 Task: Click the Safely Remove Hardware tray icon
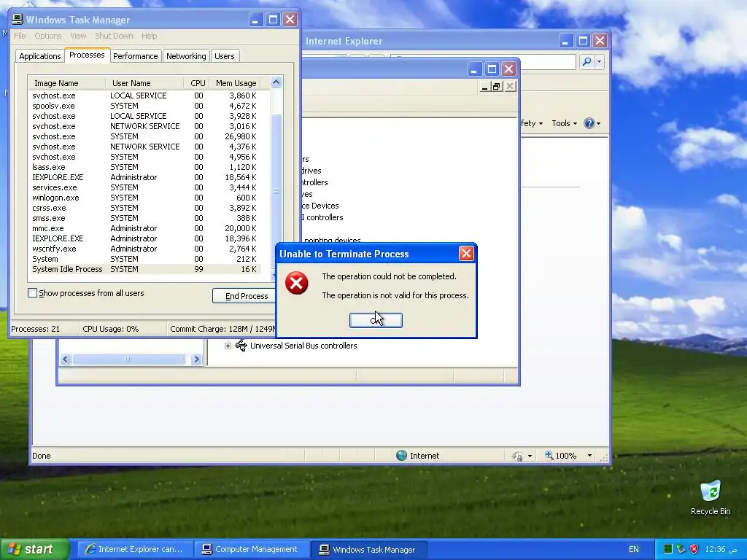pyautogui.click(x=681, y=549)
